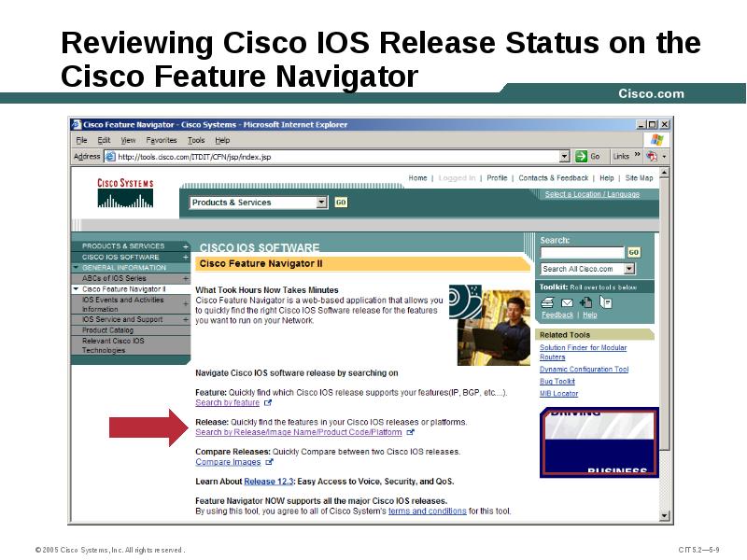Image resolution: width=747 pixels, height=560 pixels.
Task: Click external icon after Search by feature
Action: [x=268, y=403]
